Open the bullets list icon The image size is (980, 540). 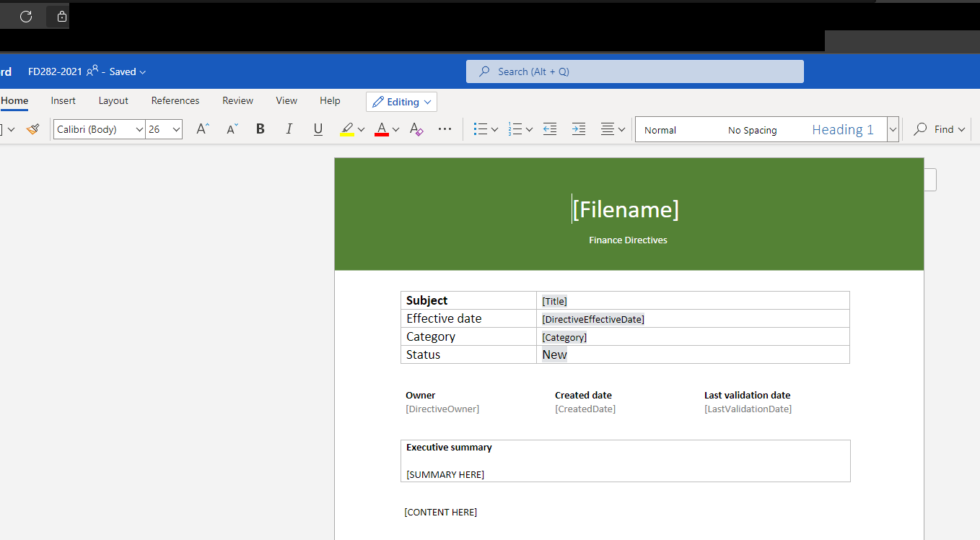pos(481,129)
